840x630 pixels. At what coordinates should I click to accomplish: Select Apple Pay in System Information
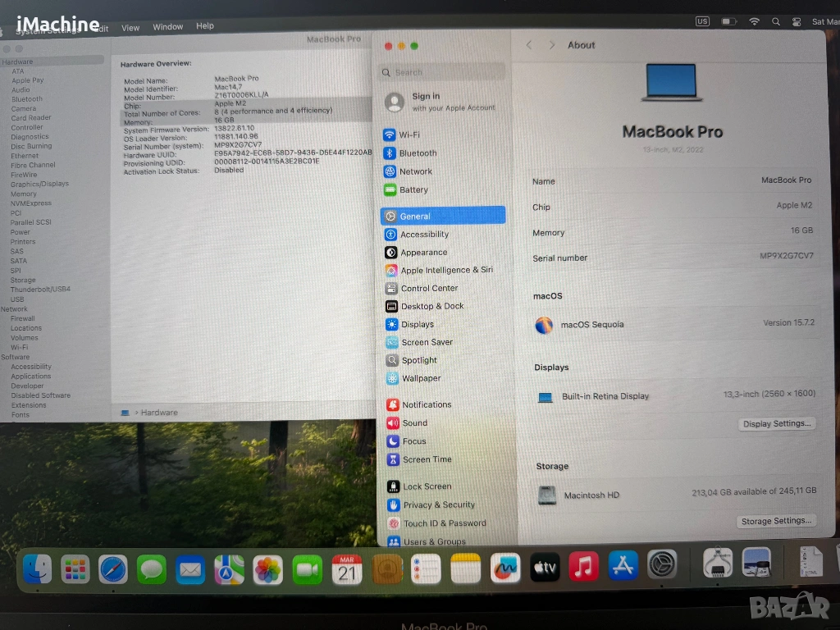pos(27,80)
